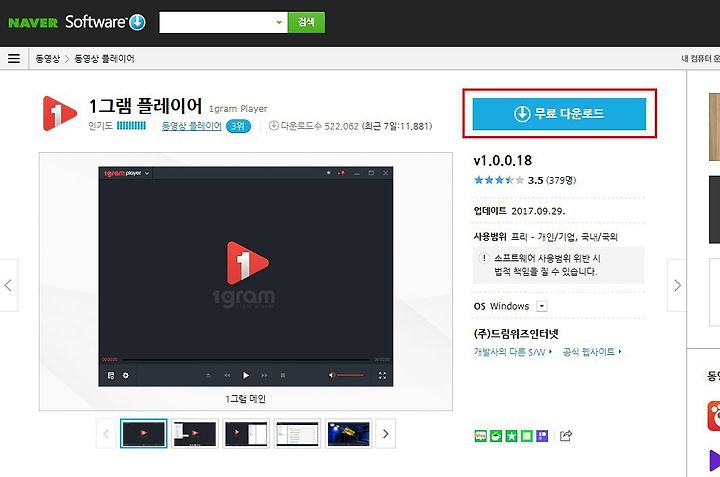Click the version text v1.0.0.18
Viewport: 720px width, 477px height.
pos(503,160)
